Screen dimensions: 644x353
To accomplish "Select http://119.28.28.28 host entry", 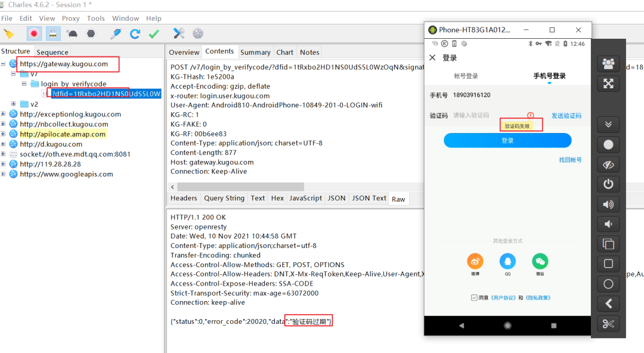I will [x=50, y=164].
